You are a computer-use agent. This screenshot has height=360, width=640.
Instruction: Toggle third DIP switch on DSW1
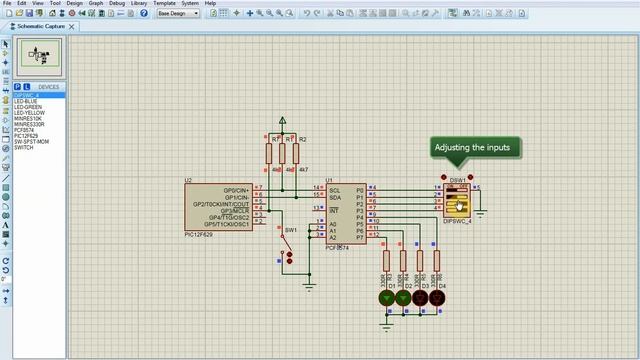pyautogui.click(x=457, y=203)
